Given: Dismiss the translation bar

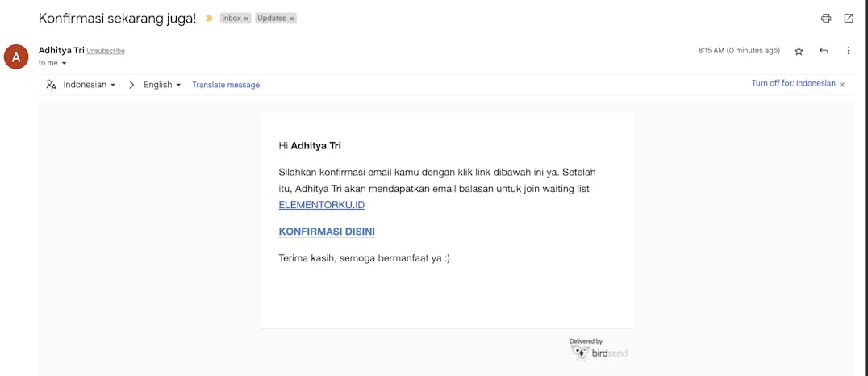Looking at the screenshot, I should coord(842,85).
